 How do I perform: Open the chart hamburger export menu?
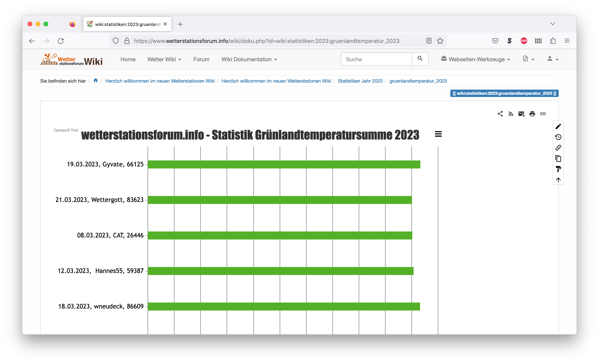pos(438,134)
